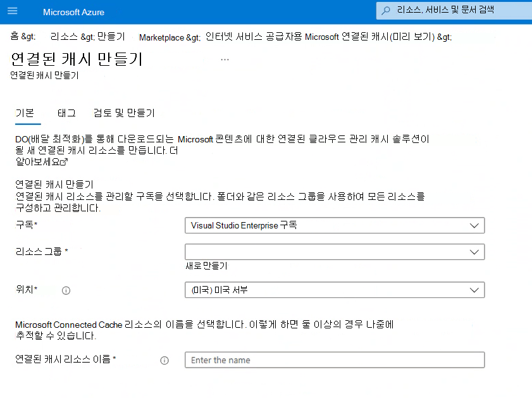The width and height of the screenshot is (532, 398).
Task: Click the 연결된 캐시 만들기 page heading
Action: click(x=77, y=59)
